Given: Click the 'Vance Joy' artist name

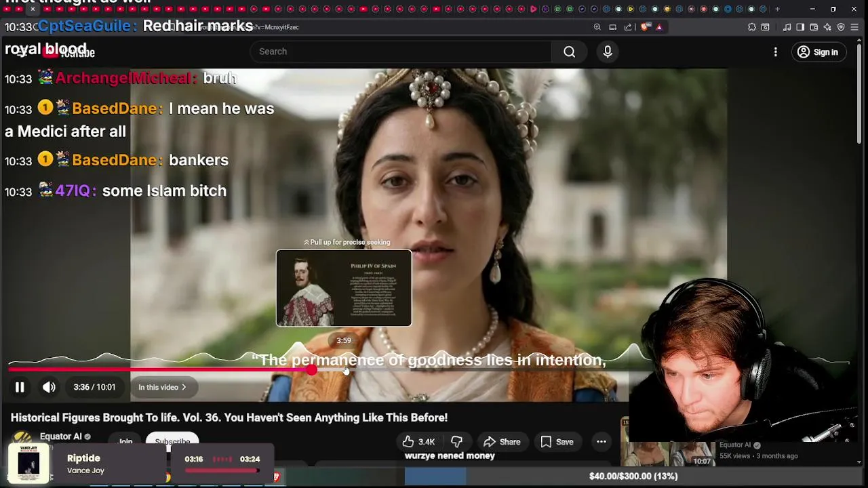Looking at the screenshot, I should (x=85, y=470).
